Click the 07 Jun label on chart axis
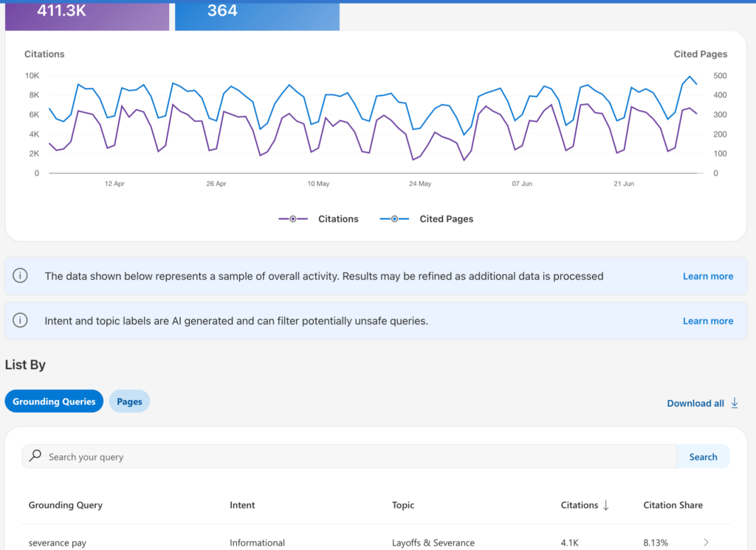756x550 pixels. tap(522, 184)
